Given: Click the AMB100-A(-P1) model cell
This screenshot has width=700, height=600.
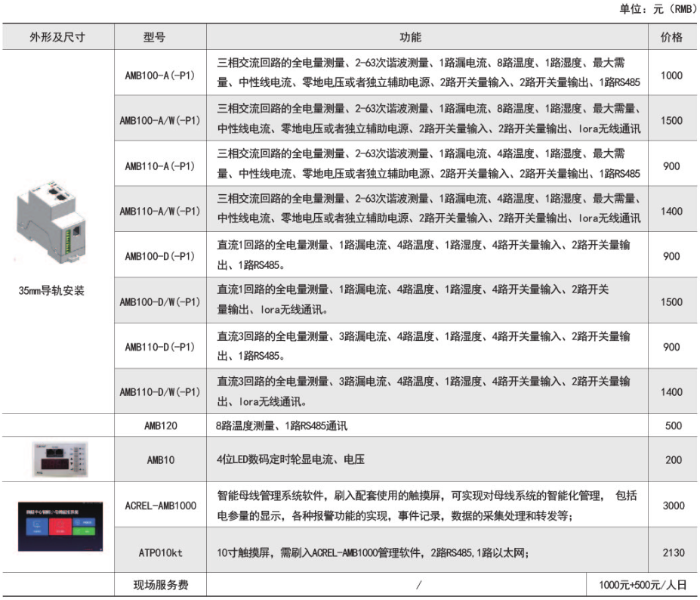Looking at the screenshot, I should 160,75.
